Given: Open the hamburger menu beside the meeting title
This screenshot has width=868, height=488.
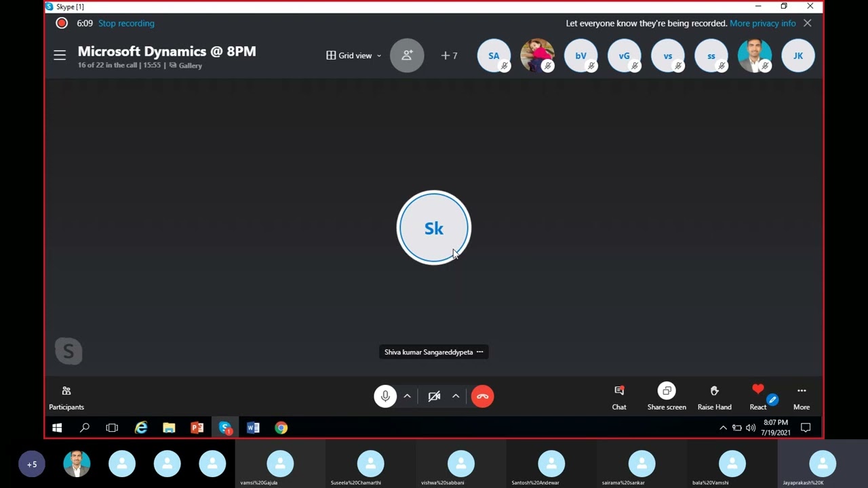Looking at the screenshot, I should (60, 56).
